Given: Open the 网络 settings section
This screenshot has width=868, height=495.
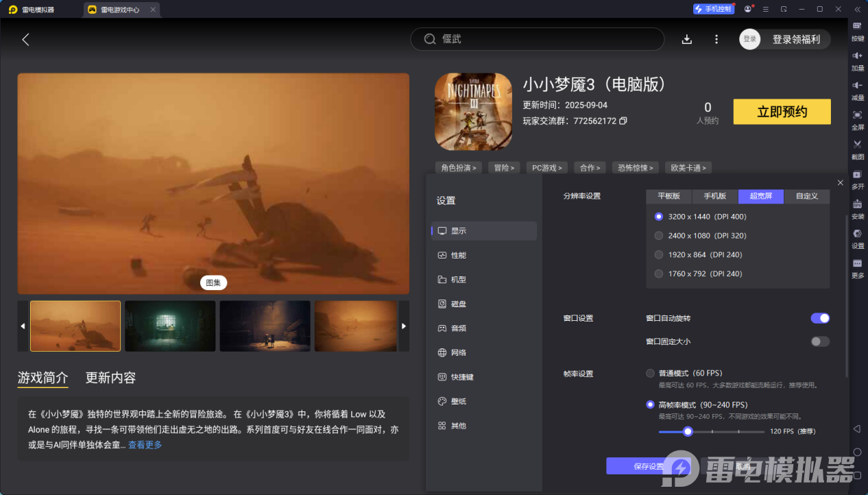Looking at the screenshot, I should pos(484,352).
